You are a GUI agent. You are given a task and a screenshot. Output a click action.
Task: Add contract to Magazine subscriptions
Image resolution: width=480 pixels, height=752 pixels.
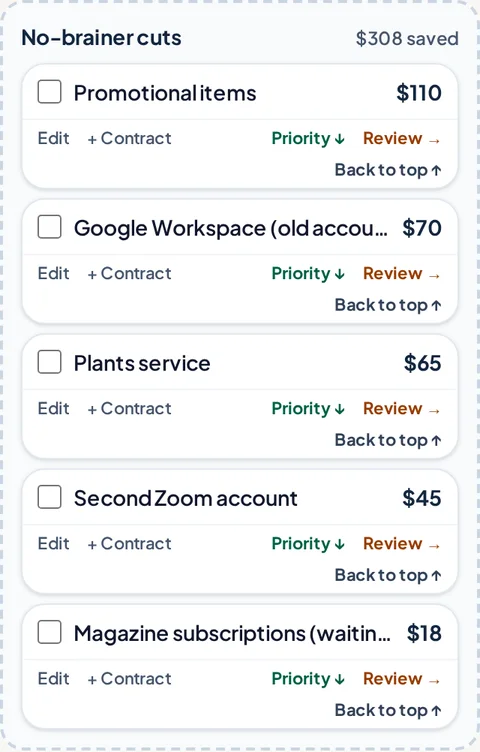129,679
